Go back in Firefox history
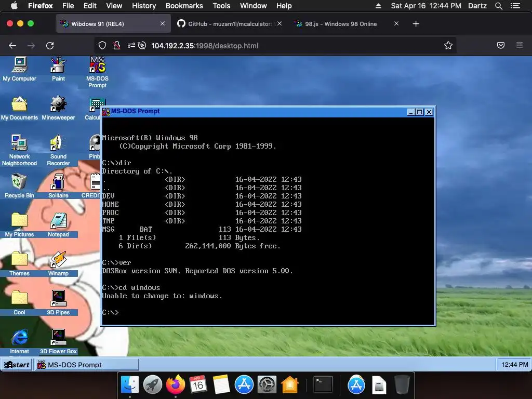The width and height of the screenshot is (532, 399). pyautogui.click(x=12, y=46)
